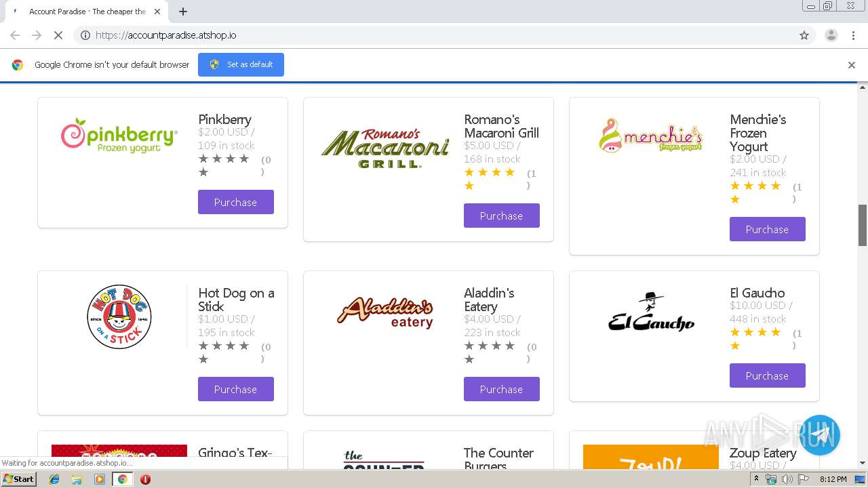
Task: Go forward in browser history
Action: coord(37,35)
